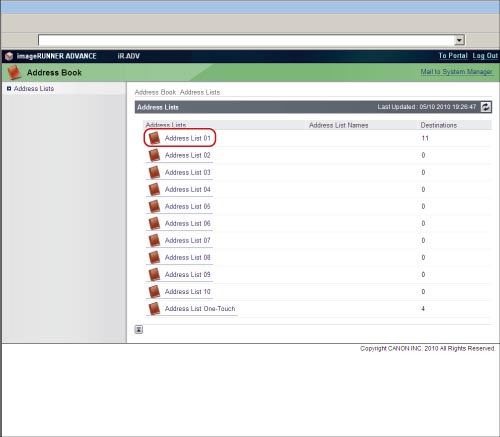500x437 pixels.
Task: Open Address List 10 entry
Action: click(188, 292)
